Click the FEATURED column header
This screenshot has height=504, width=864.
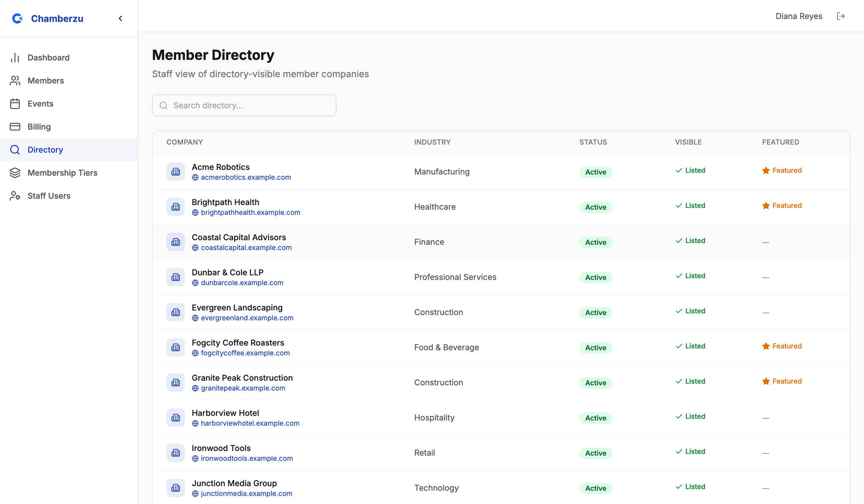tap(781, 142)
